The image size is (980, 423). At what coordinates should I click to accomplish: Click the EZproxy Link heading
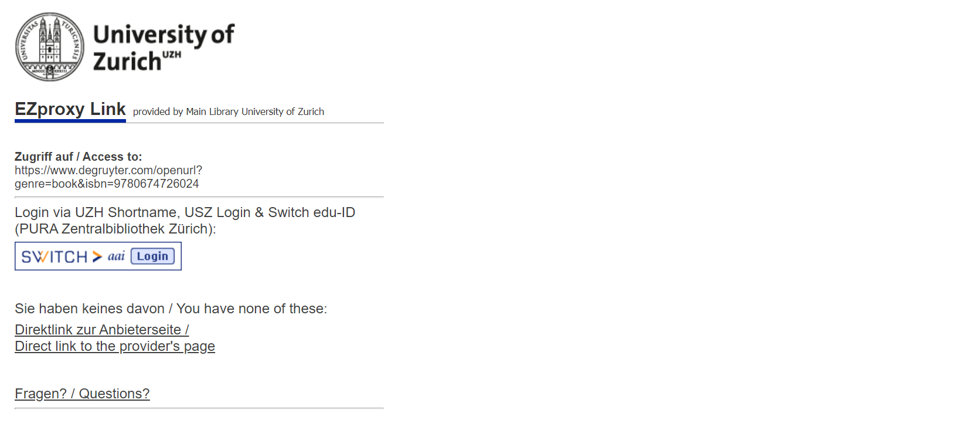pyautogui.click(x=70, y=109)
